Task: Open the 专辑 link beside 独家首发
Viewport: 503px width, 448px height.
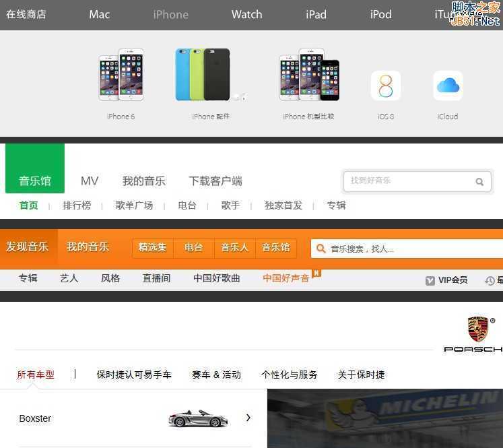Action: [x=336, y=205]
